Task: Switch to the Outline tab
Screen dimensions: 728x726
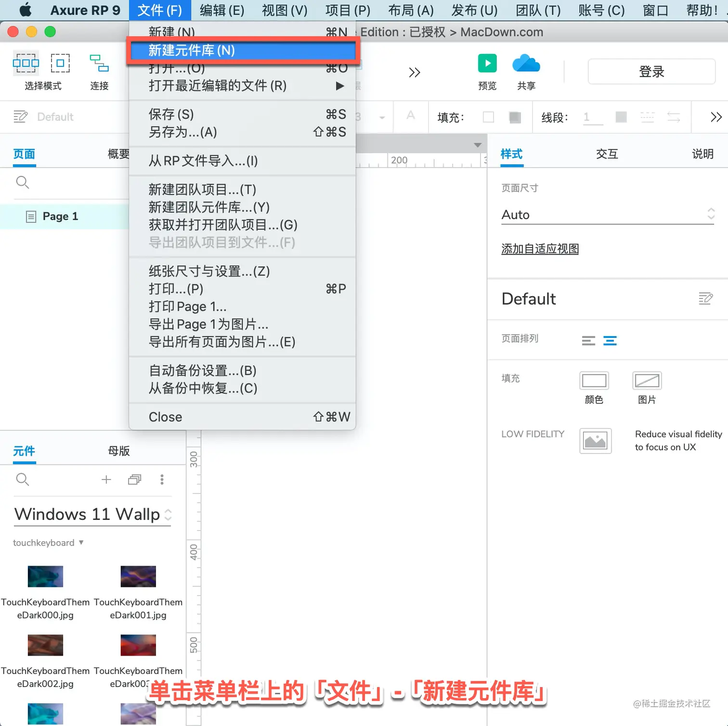Action: (118, 154)
